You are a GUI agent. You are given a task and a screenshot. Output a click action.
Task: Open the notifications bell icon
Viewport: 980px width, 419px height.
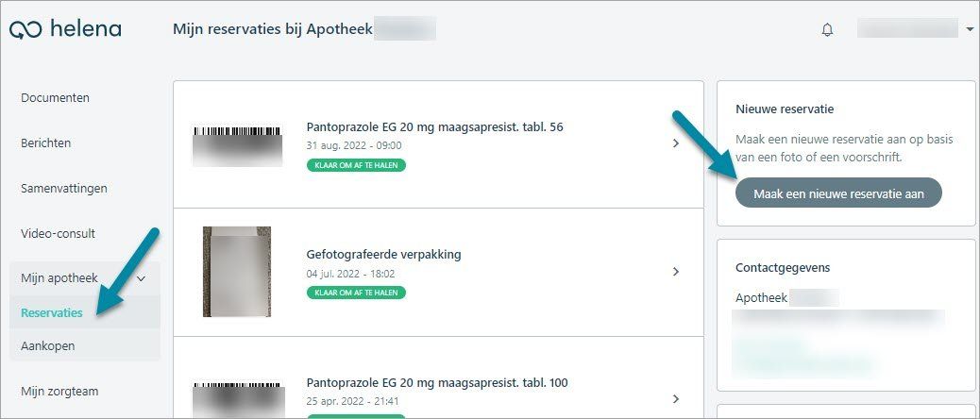pyautogui.click(x=827, y=29)
